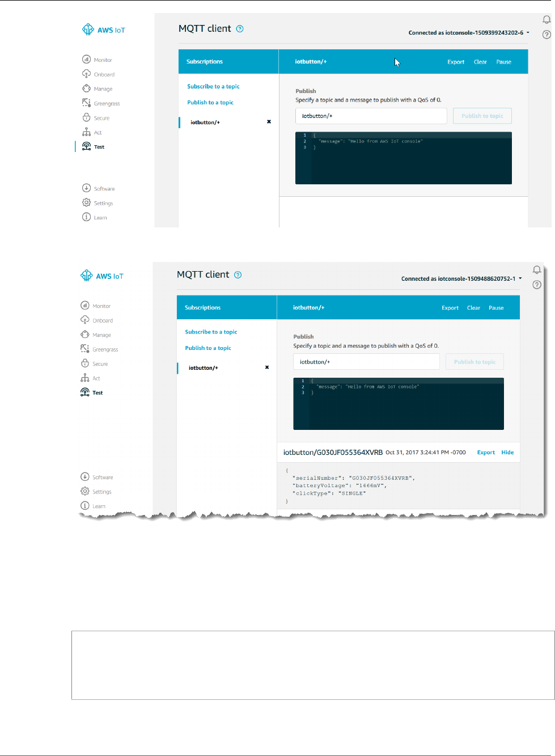
Task: Click Pause in the lower blue header
Action: (496, 307)
